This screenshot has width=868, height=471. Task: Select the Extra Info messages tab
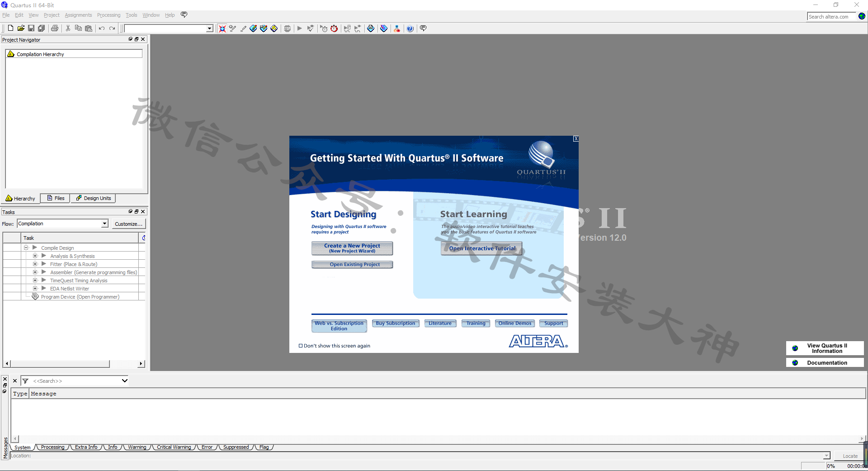[x=86, y=447]
